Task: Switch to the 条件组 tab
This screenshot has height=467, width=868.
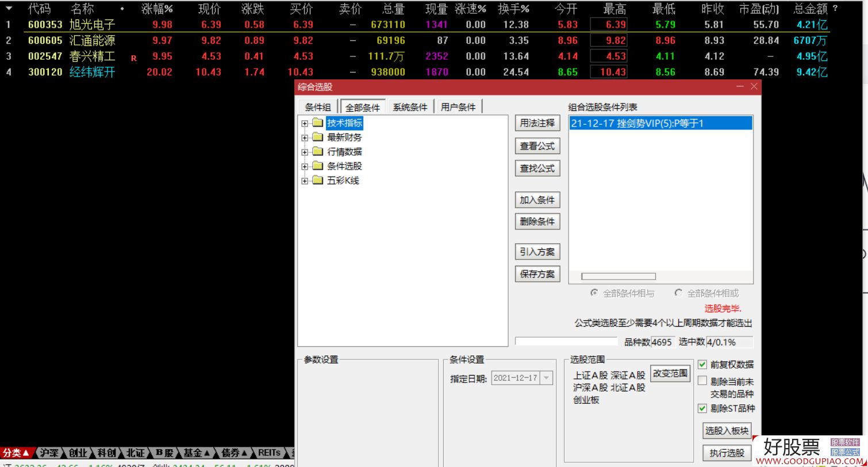Action: coord(318,107)
